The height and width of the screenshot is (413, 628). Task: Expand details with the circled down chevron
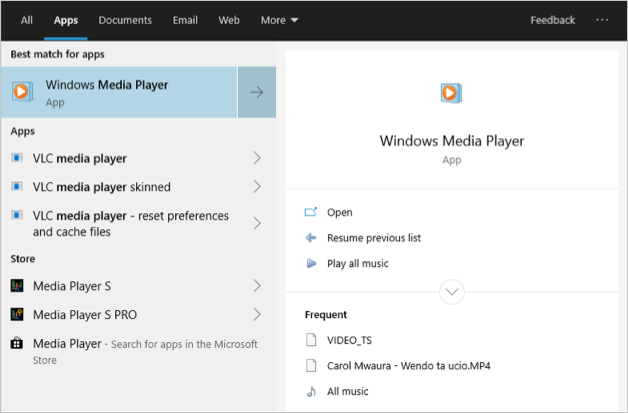pos(451,292)
